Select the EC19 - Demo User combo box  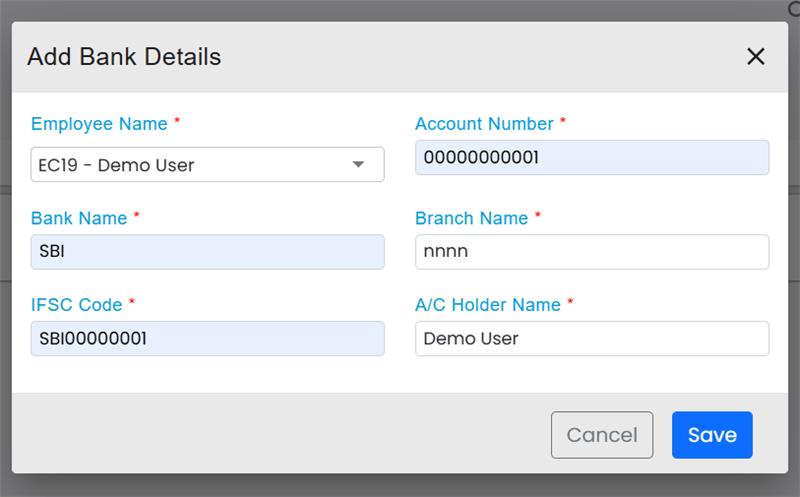coord(190,165)
